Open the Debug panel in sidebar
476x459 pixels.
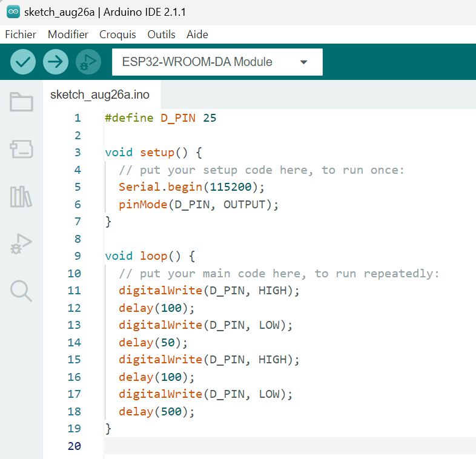pyautogui.click(x=21, y=244)
